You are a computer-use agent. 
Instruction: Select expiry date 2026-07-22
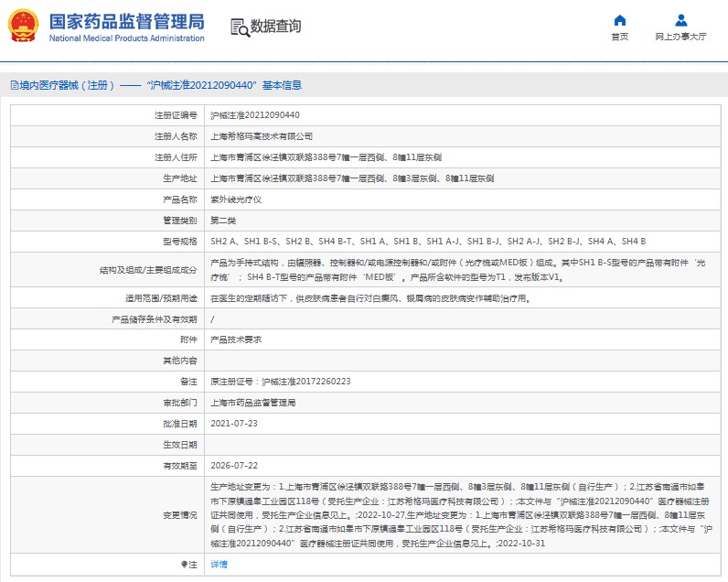click(x=234, y=466)
